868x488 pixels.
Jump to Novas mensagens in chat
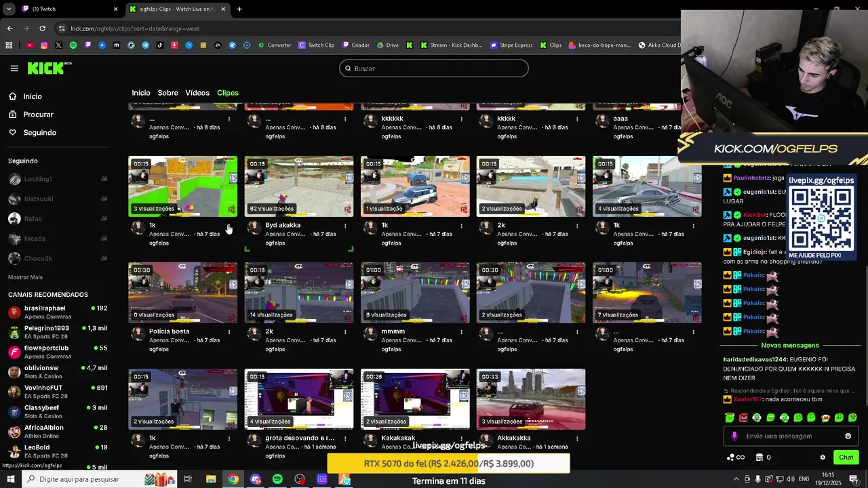coord(790,346)
